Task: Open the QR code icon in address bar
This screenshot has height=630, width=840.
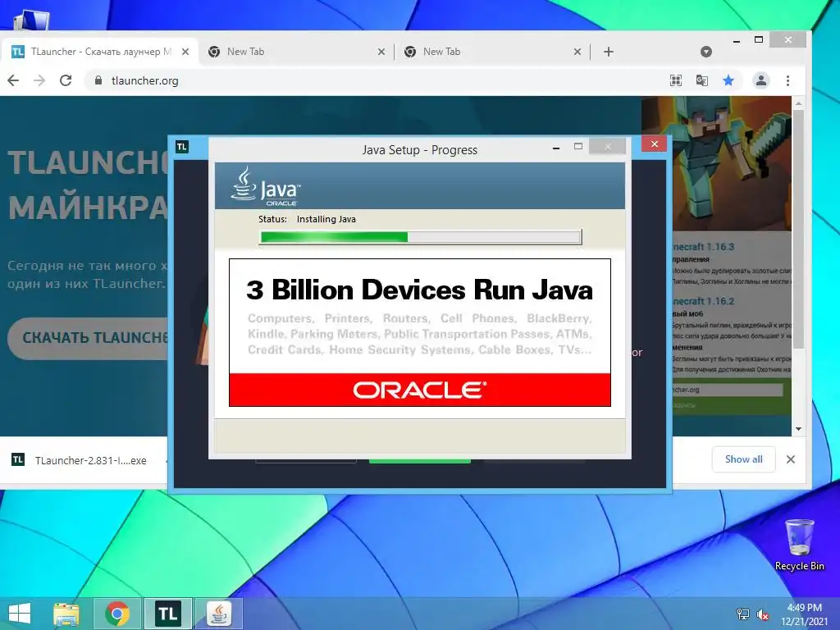Action: pos(676,80)
